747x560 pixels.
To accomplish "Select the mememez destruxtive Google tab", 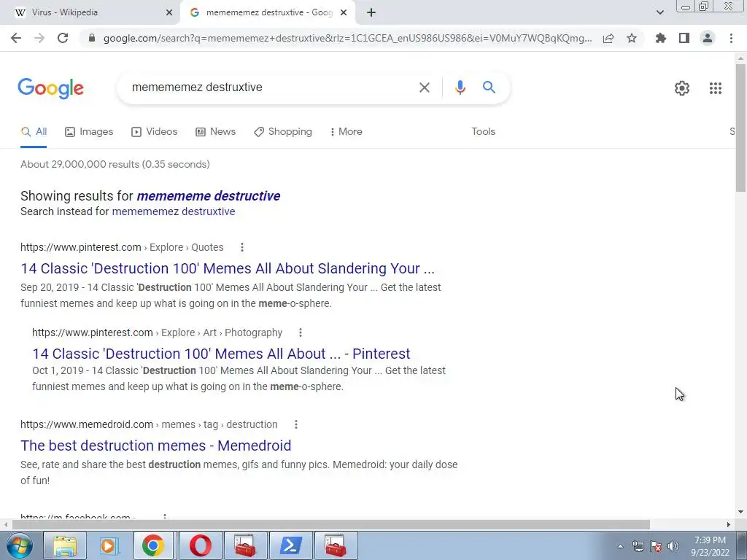I will point(268,12).
